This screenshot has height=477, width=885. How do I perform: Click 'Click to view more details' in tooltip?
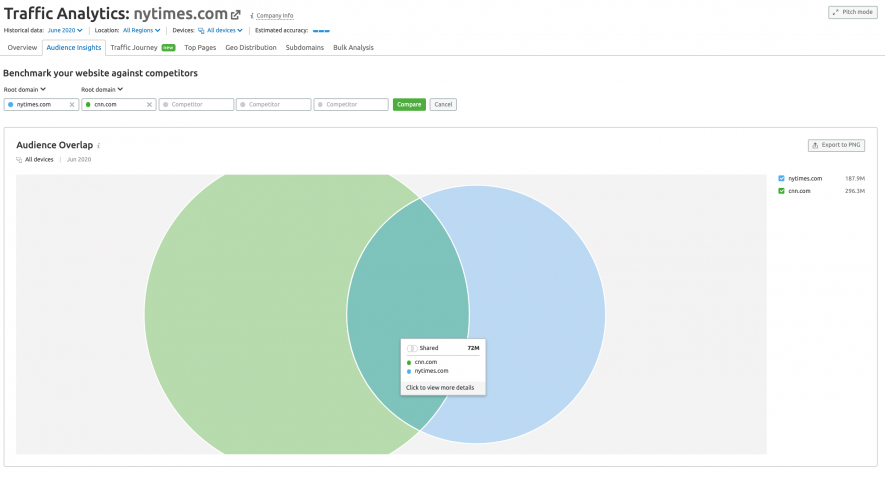440,388
